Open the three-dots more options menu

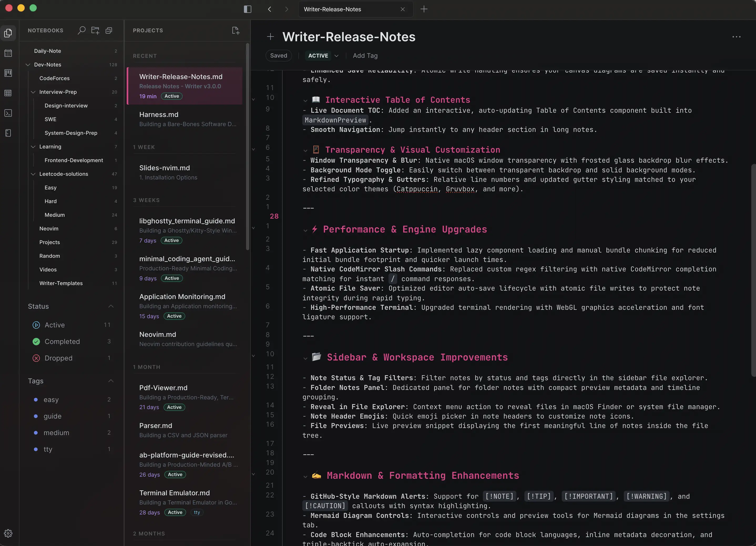736,37
